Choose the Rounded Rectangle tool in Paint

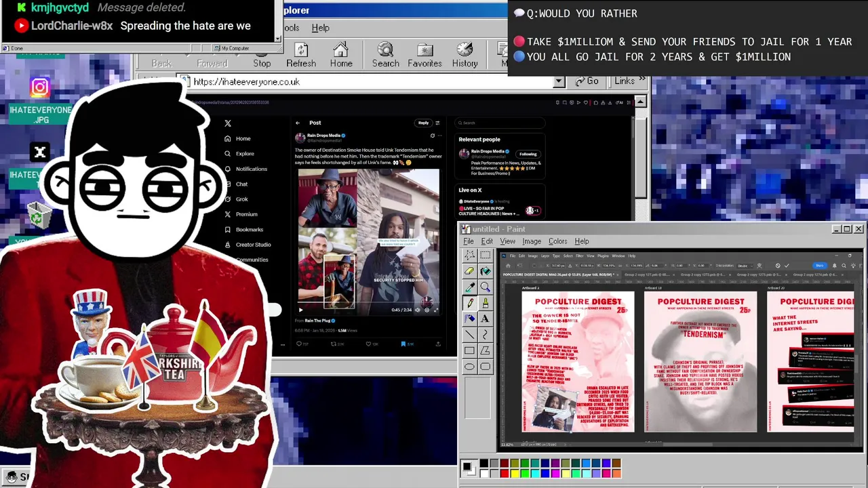coord(485,367)
